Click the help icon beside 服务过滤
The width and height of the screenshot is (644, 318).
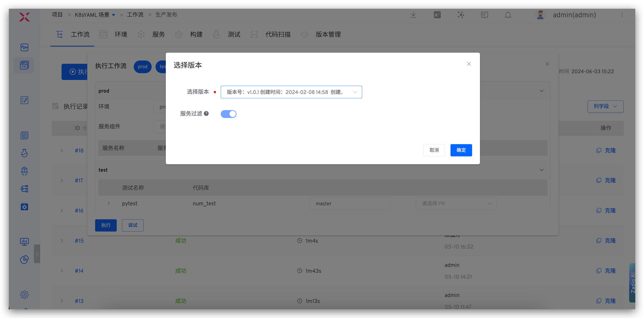point(206,114)
